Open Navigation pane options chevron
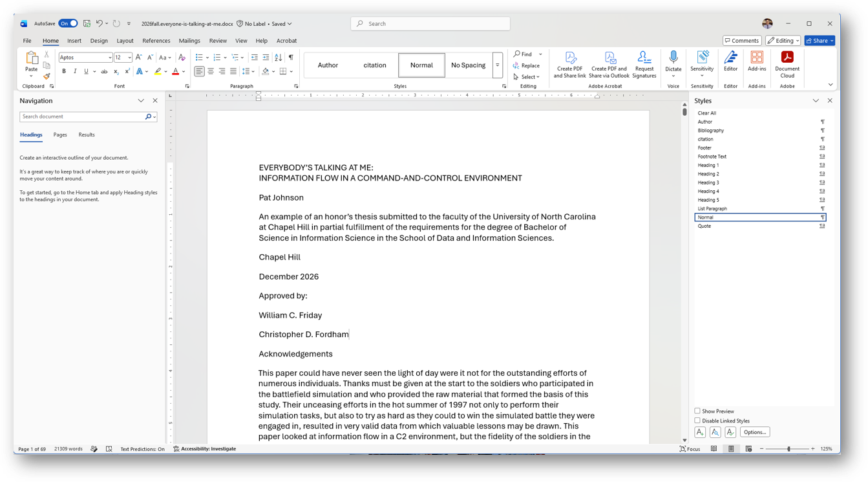Viewport: 868px width, 482px height. pyautogui.click(x=141, y=101)
